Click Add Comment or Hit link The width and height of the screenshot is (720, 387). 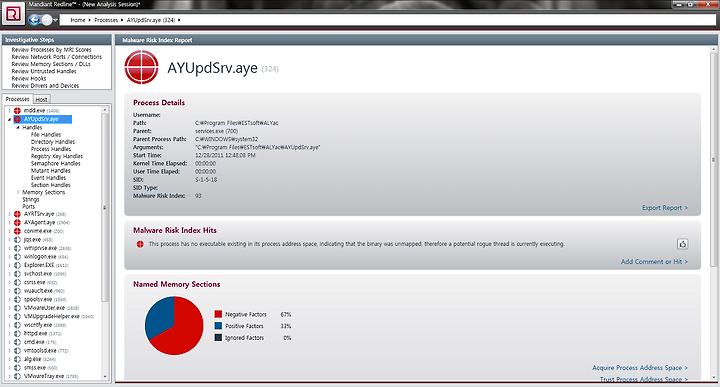click(x=654, y=262)
